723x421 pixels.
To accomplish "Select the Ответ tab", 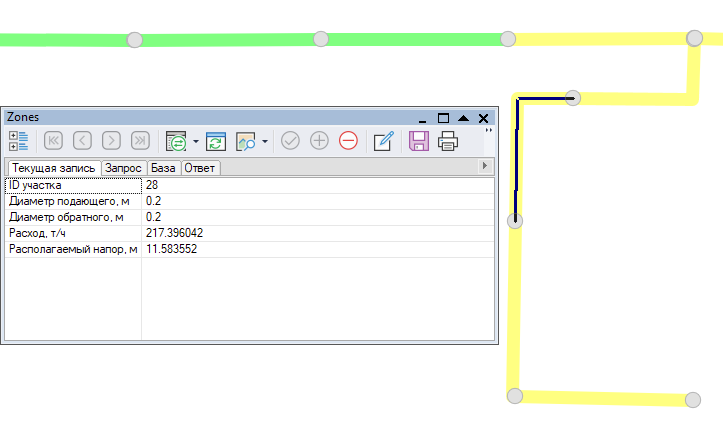I will (200, 168).
